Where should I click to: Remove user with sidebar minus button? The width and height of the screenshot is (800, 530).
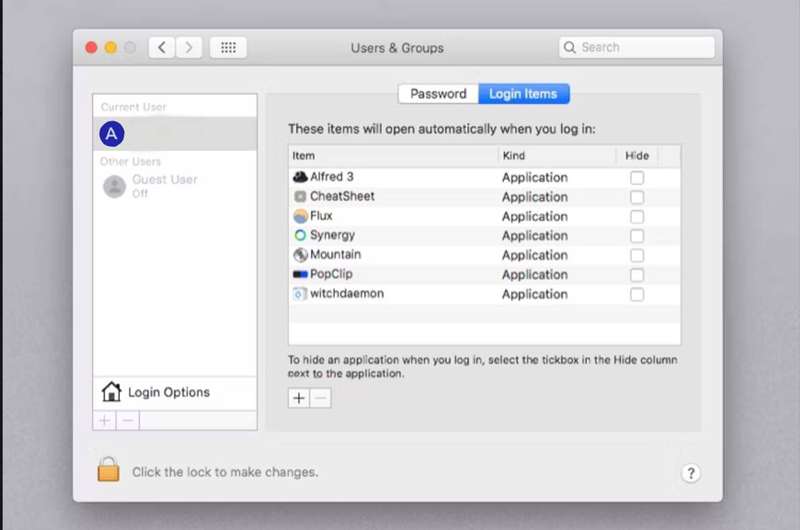[x=128, y=421]
